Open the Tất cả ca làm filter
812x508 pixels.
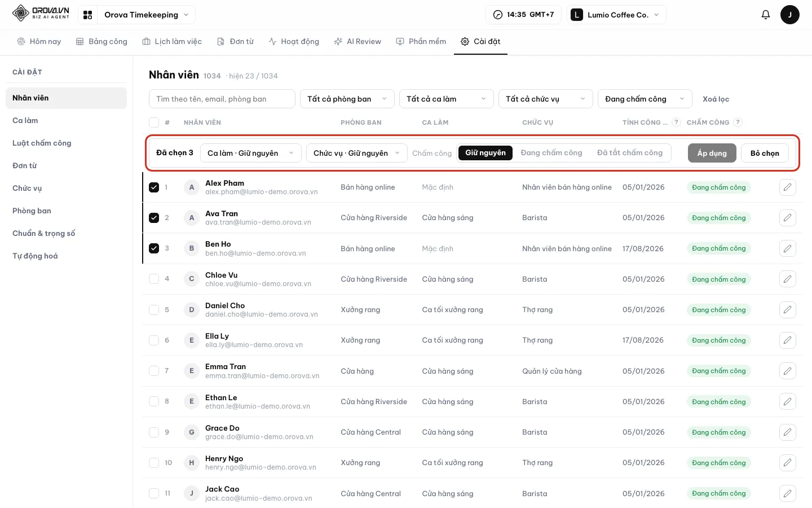(x=447, y=99)
